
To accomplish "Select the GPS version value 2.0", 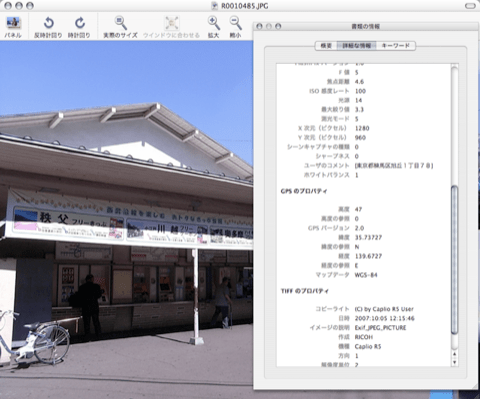I will point(359,228).
